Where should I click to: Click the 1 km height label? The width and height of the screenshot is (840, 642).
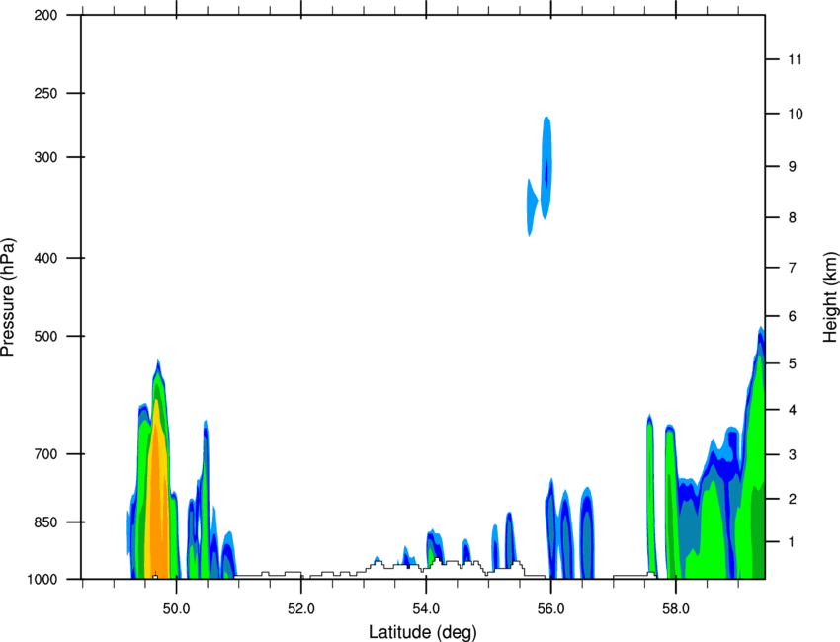click(792, 542)
